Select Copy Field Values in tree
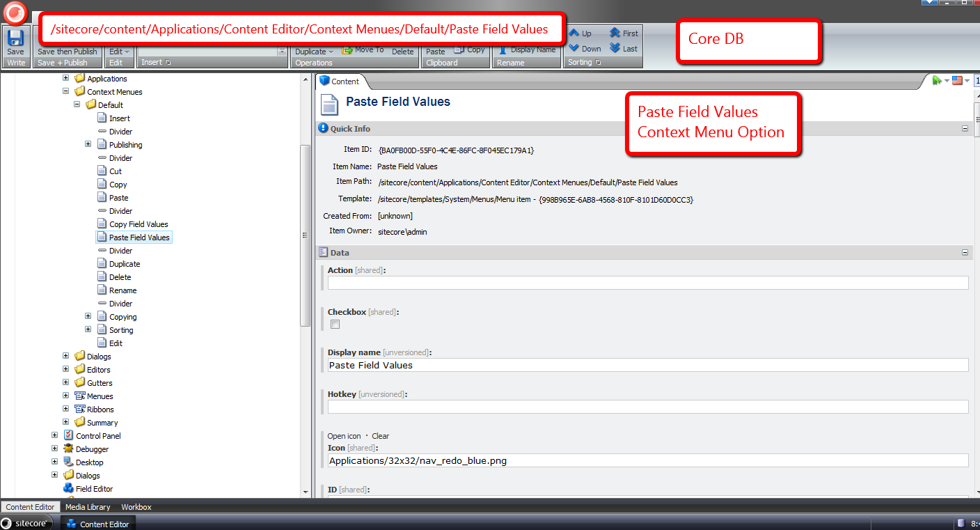Image resolution: width=980 pixels, height=530 pixels. pyautogui.click(x=139, y=224)
